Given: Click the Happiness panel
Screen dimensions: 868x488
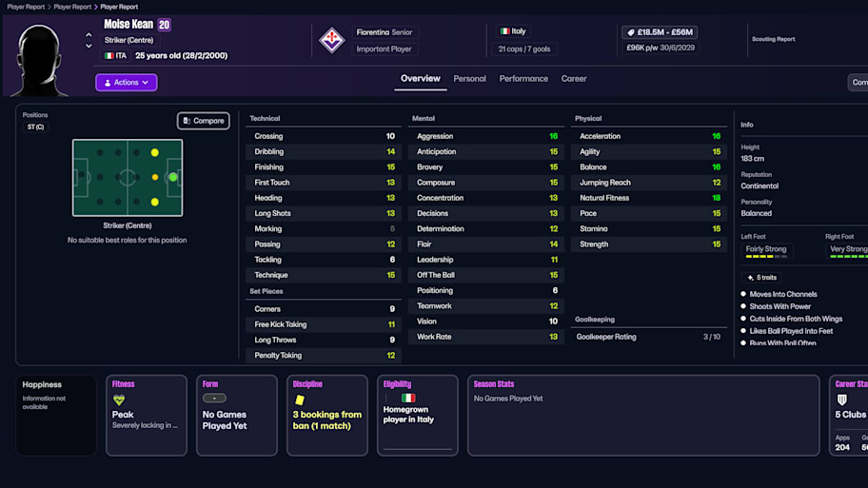Looking at the screenshot, I should pos(56,416).
